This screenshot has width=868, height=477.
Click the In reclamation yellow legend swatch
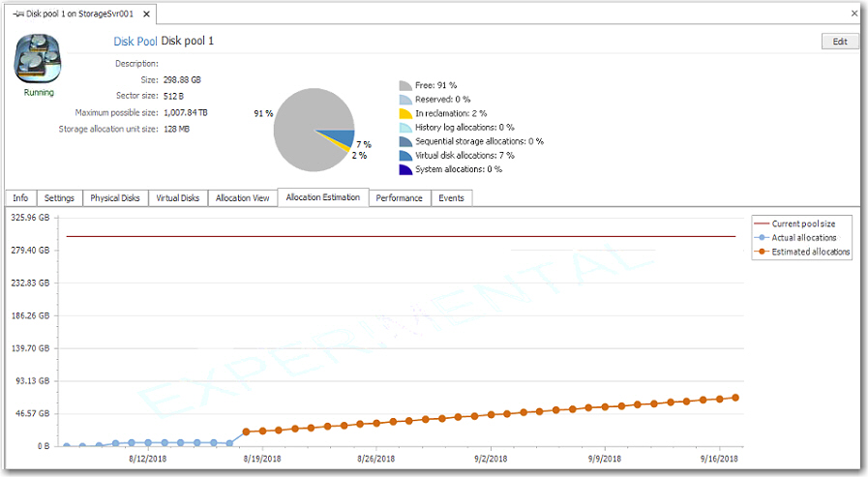click(x=405, y=113)
